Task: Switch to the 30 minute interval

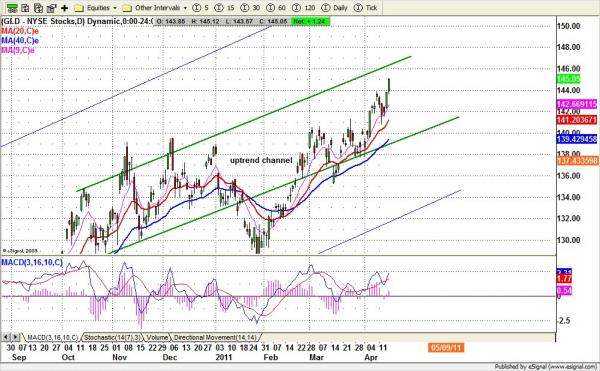Action: click(x=251, y=8)
